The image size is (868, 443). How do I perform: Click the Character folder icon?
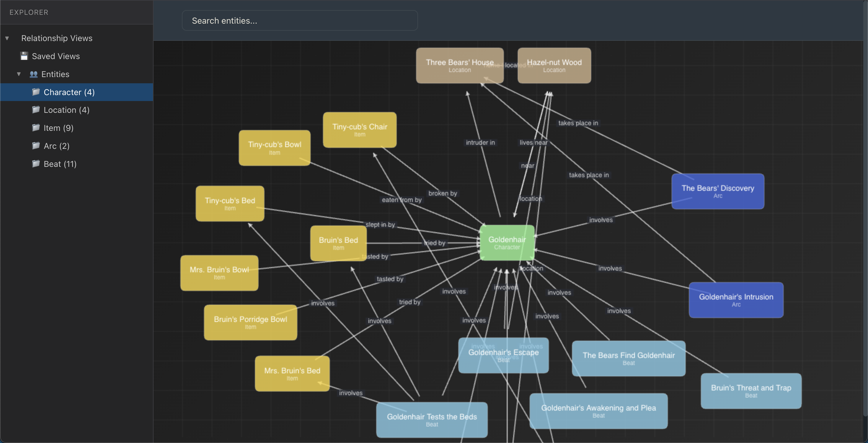(36, 92)
